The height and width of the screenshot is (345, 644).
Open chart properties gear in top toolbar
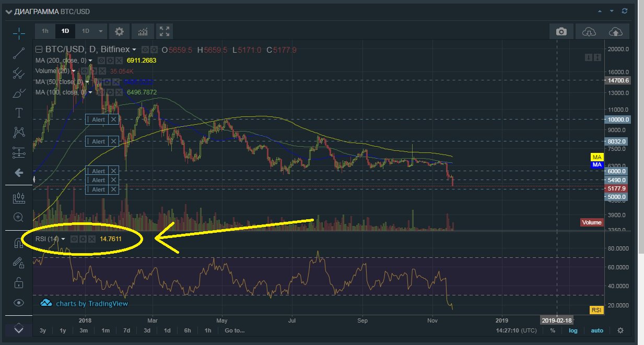point(119,31)
